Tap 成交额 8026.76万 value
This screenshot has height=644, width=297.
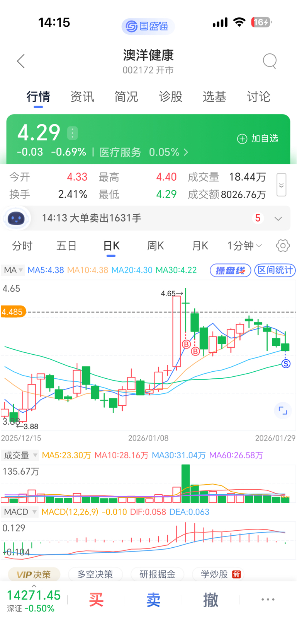pyautogui.click(x=243, y=195)
